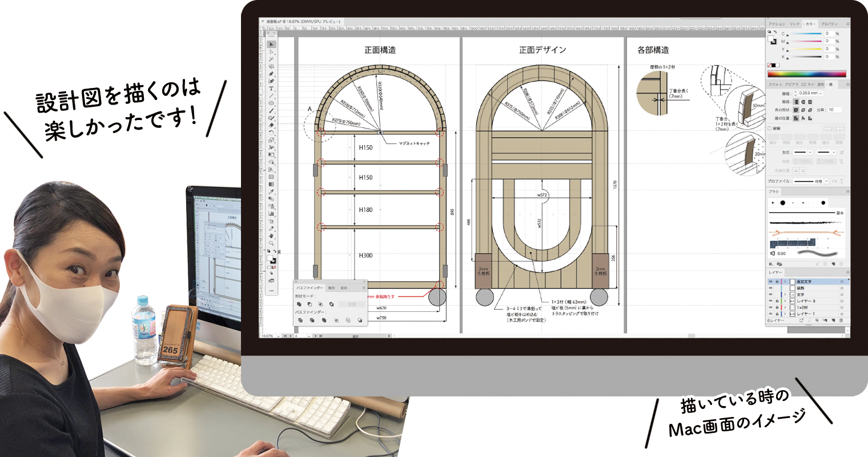868x457 pixels.
Task: Unlock the 固定文字 layer
Action: tap(777, 282)
